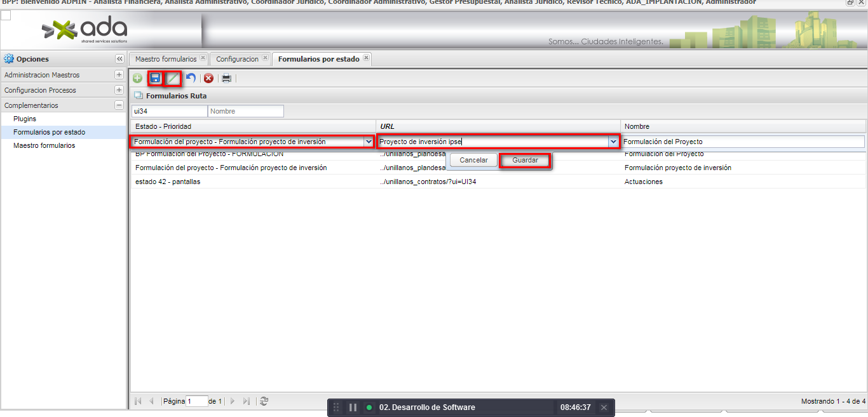Go to last page in pager

[x=247, y=401]
